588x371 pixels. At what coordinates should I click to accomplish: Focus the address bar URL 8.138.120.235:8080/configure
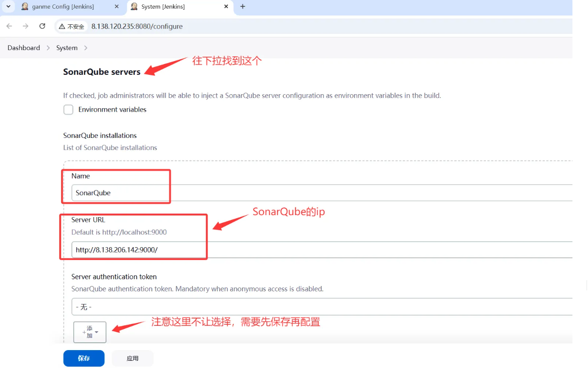coord(137,27)
